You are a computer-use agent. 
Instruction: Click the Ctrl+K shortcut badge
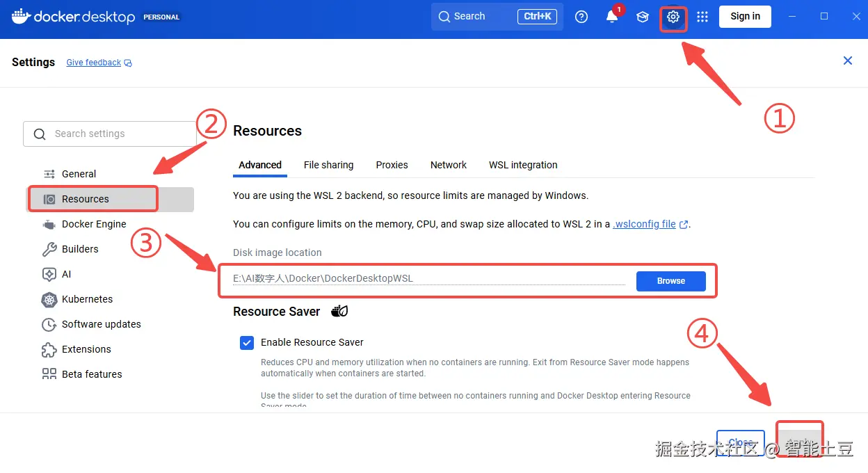537,17
